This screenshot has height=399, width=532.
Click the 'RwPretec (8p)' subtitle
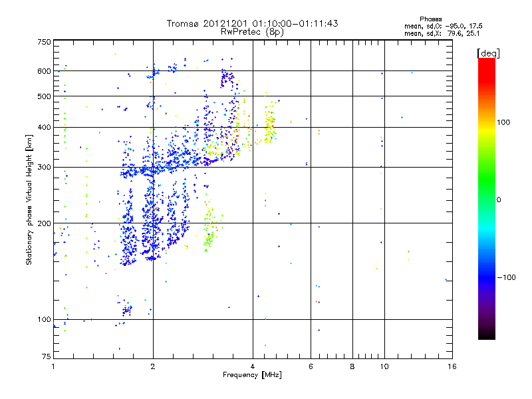coord(252,32)
